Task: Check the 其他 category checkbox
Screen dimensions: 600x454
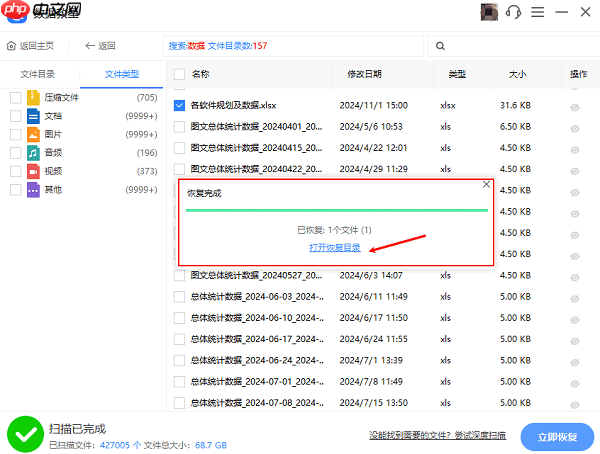Action: 15,189
